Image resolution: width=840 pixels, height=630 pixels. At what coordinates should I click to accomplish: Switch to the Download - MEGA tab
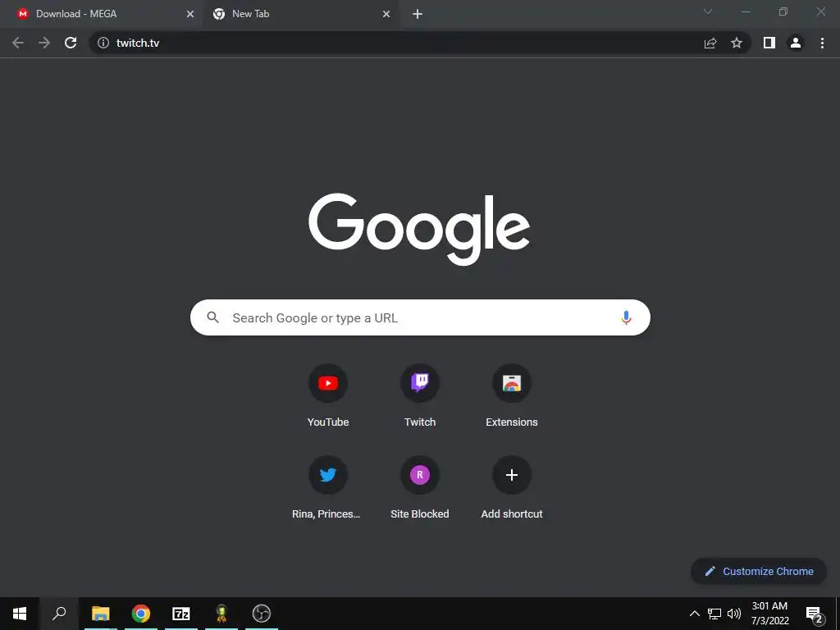pos(102,14)
